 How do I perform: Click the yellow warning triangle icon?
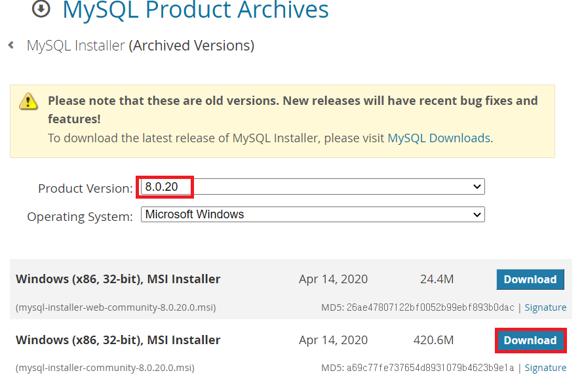28,102
